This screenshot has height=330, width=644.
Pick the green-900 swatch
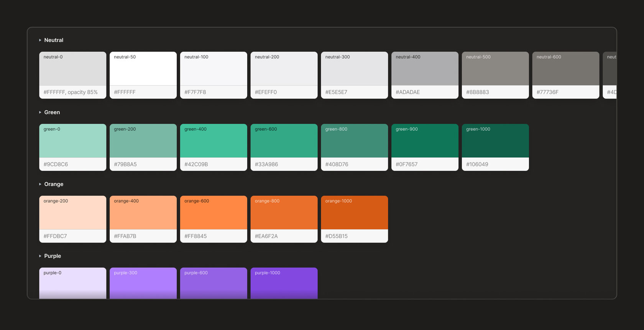point(425,141)
